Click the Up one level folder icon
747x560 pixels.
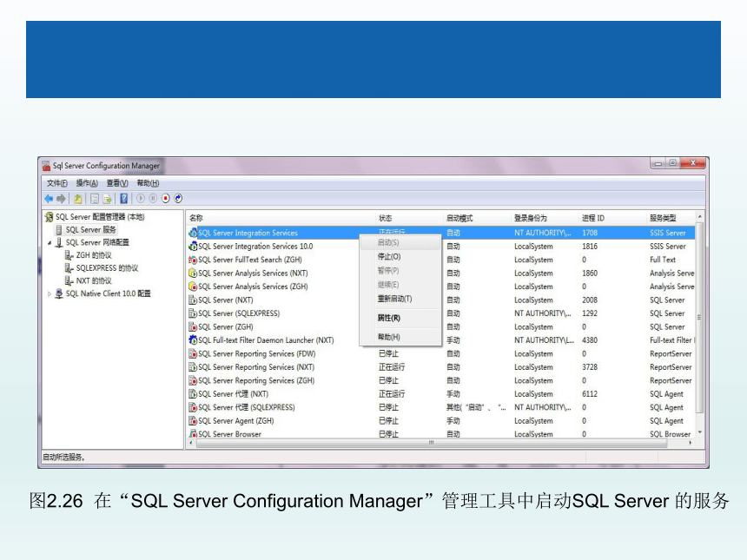click(x=77, y=199)
